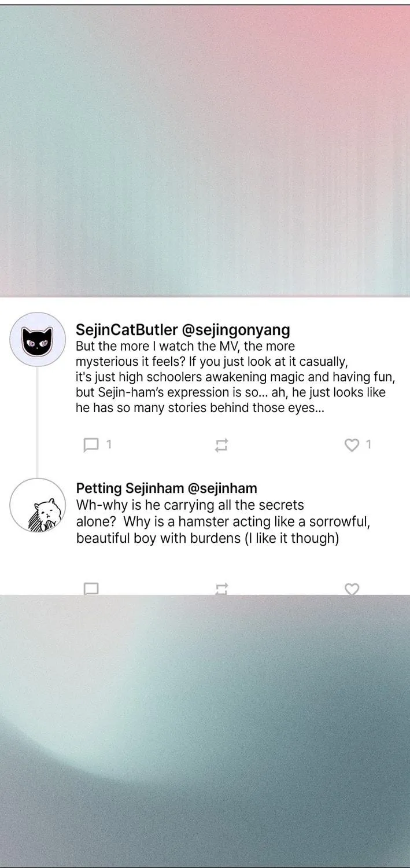
Task: Open the @sejingonyang handle
Action: click(236, 330)
